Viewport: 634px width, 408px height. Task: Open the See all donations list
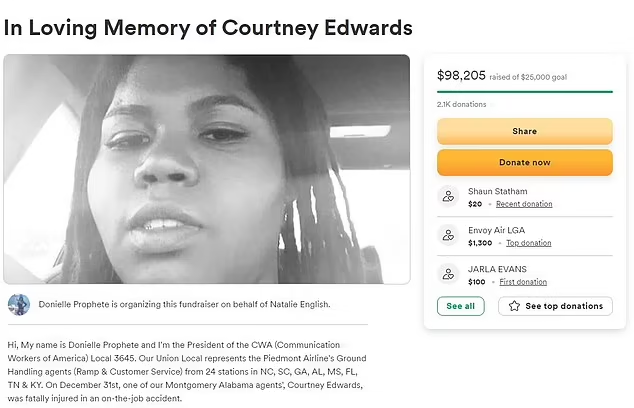(460, 306)
